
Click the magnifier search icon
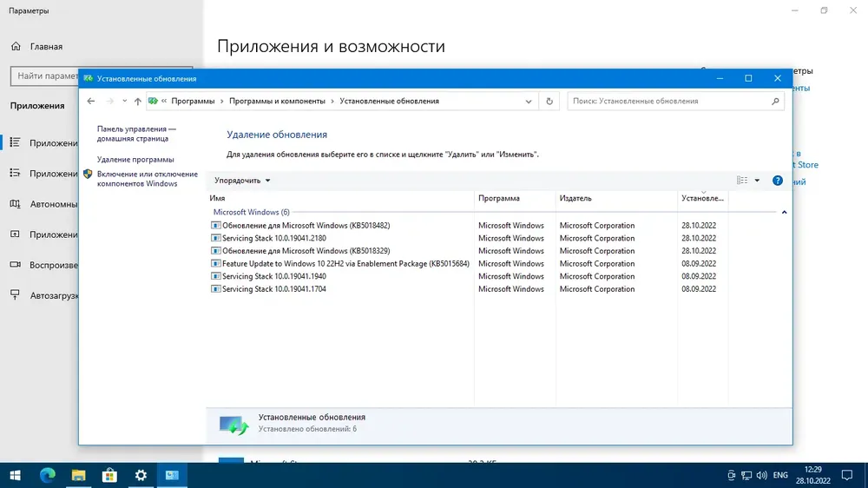tap(775, 102)
